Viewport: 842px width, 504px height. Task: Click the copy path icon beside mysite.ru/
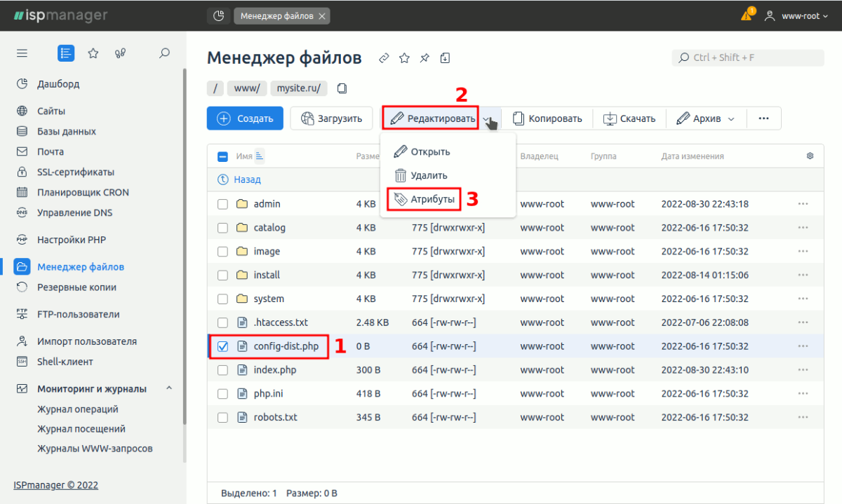(x=342, y=88)
